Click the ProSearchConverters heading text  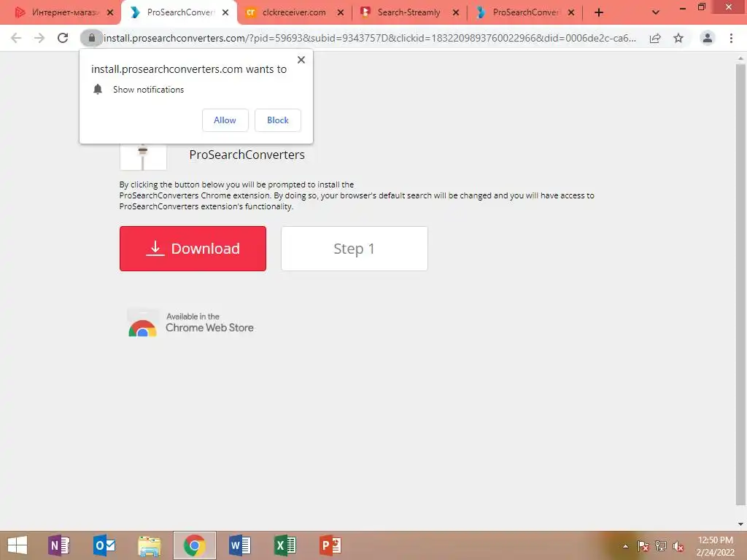click(x=247, y=155)
